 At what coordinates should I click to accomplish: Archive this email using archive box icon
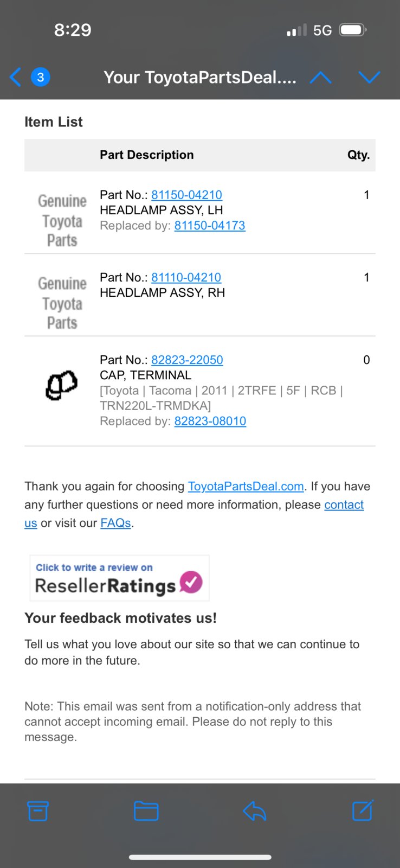click(38, 811)
